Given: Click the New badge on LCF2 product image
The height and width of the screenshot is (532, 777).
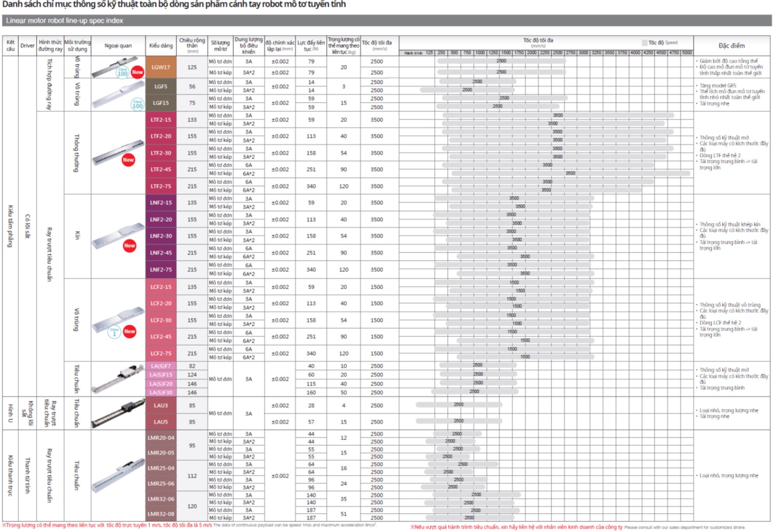Looking at the screenshot, I should tap(130, 332).
